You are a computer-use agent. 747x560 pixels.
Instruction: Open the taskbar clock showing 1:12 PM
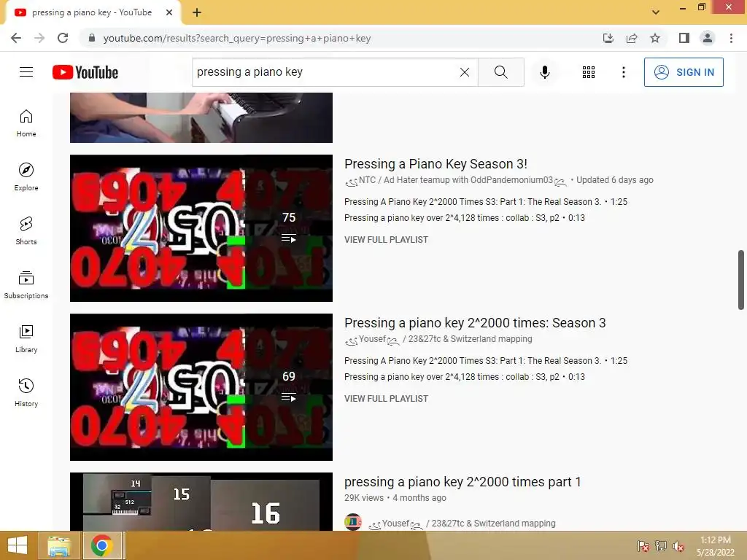point(715,546)
